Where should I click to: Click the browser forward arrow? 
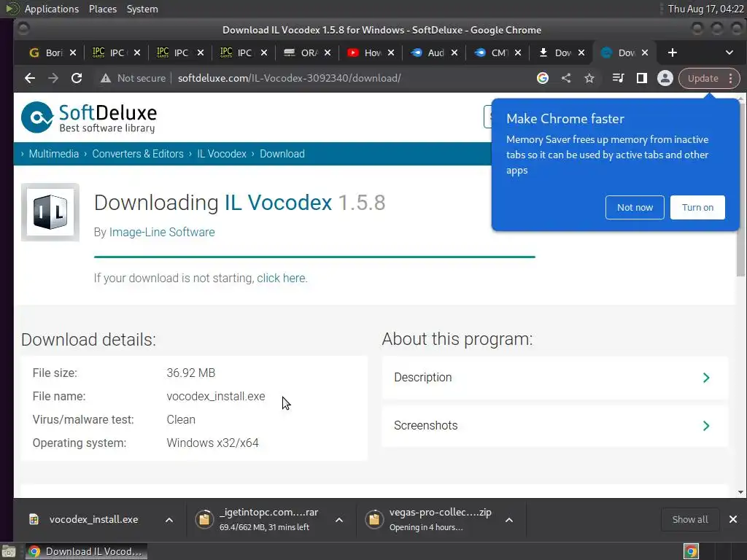(x=53, y=78)
